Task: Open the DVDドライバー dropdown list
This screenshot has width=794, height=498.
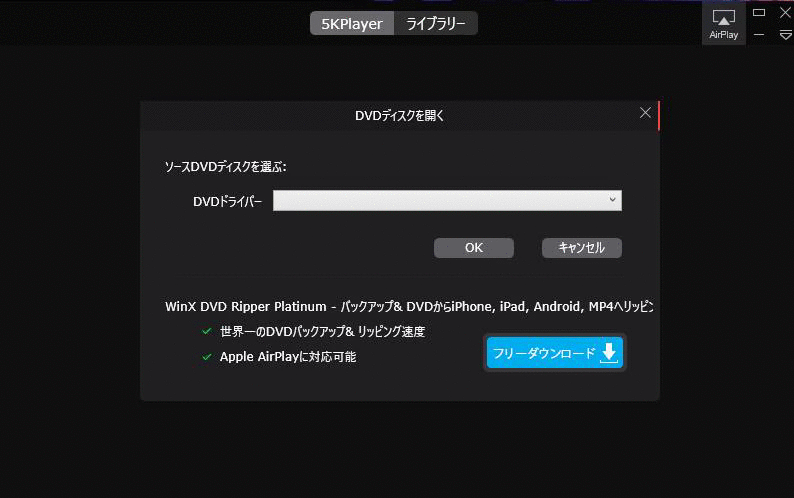Action: click(x=447, y=200)
